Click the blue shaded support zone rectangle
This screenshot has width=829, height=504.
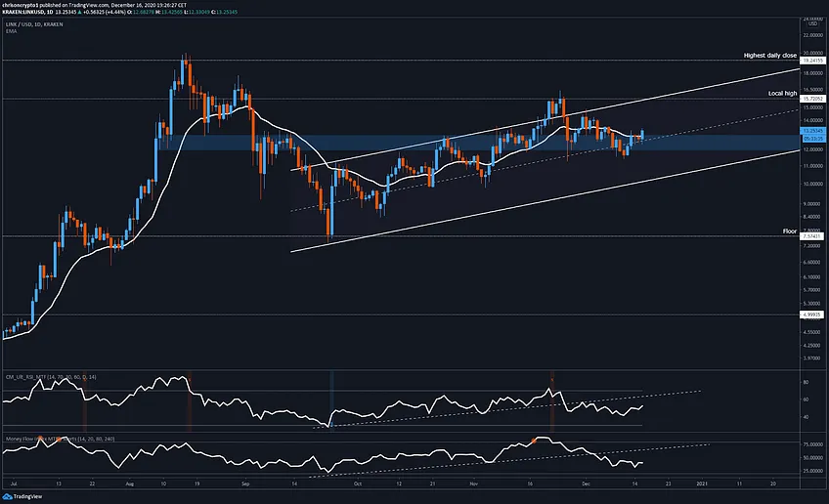tap(479, 143)
